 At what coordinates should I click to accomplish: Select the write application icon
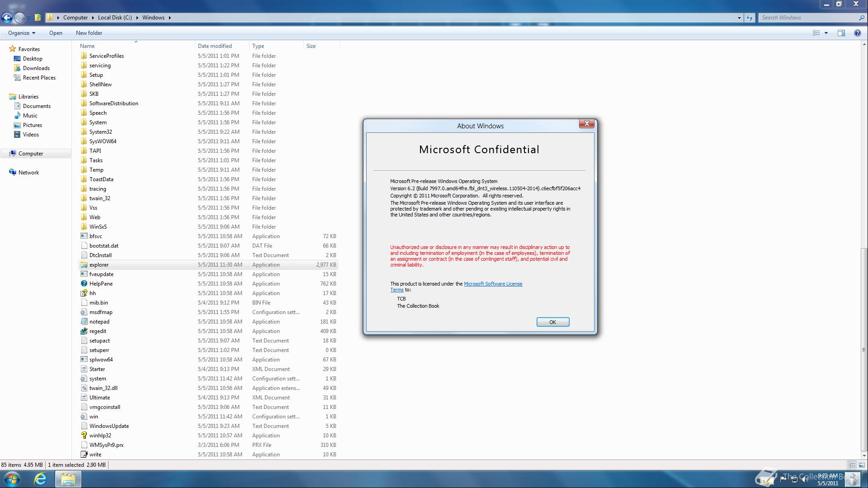84,455
